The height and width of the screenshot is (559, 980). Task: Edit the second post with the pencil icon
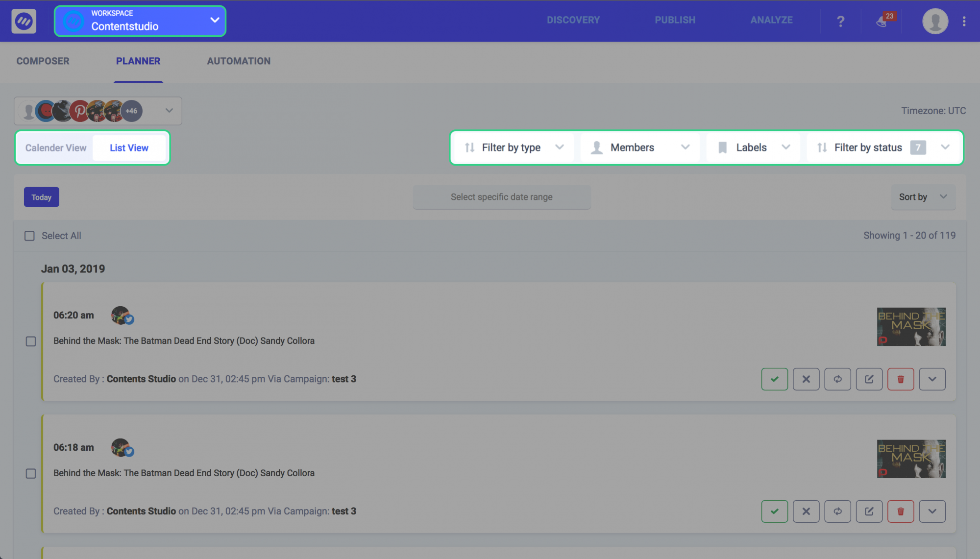click(869, 511)
